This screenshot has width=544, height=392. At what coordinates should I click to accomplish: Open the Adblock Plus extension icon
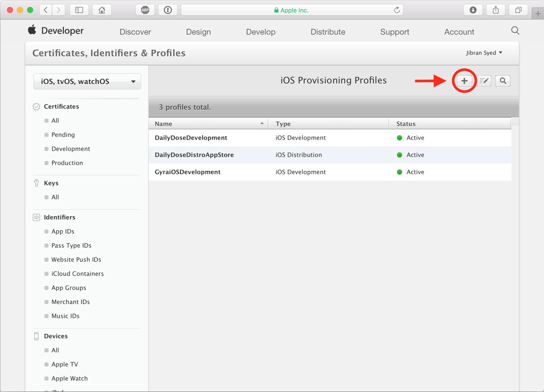click(145, 10)
